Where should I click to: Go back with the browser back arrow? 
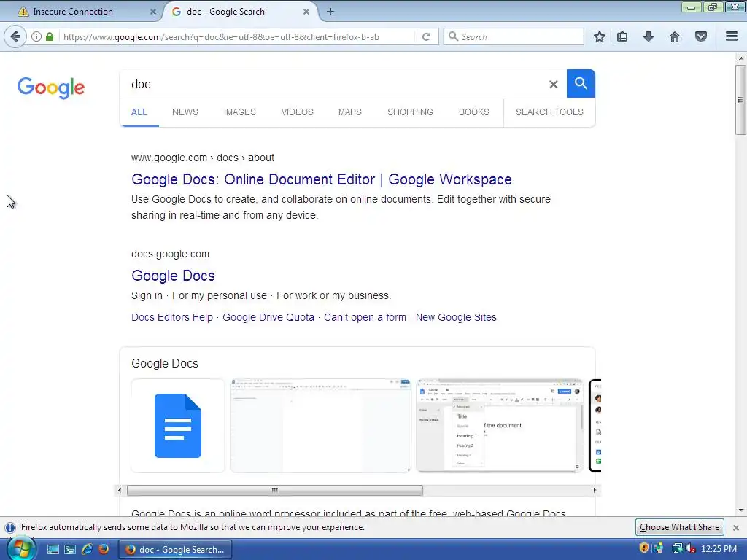click(15, 36)
